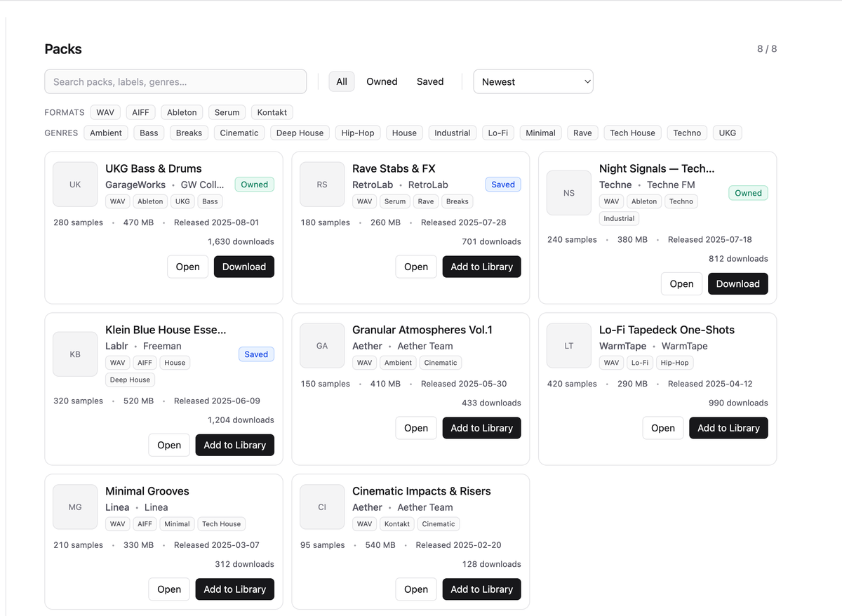This screenshot has height=616, width=842.
Task: Switch to the Saved tab
Action: 430,81
